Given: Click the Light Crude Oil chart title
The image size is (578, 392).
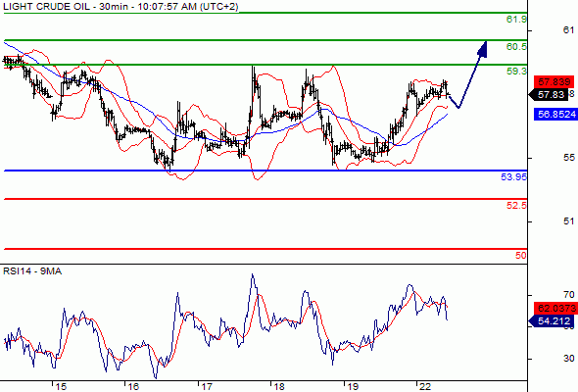Looking at the screenshot, I should pos(120,6).
